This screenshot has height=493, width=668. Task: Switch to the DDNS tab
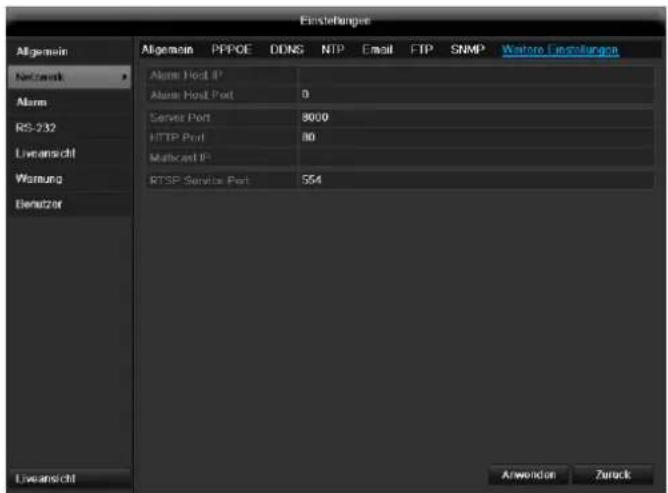tap(287, 50)
